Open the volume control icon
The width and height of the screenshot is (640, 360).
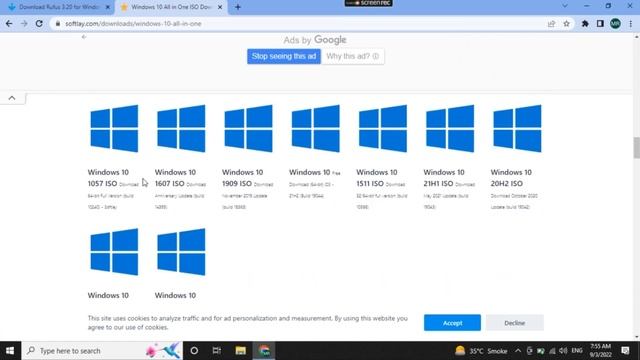pyautogui.click(x=563, y=351)
